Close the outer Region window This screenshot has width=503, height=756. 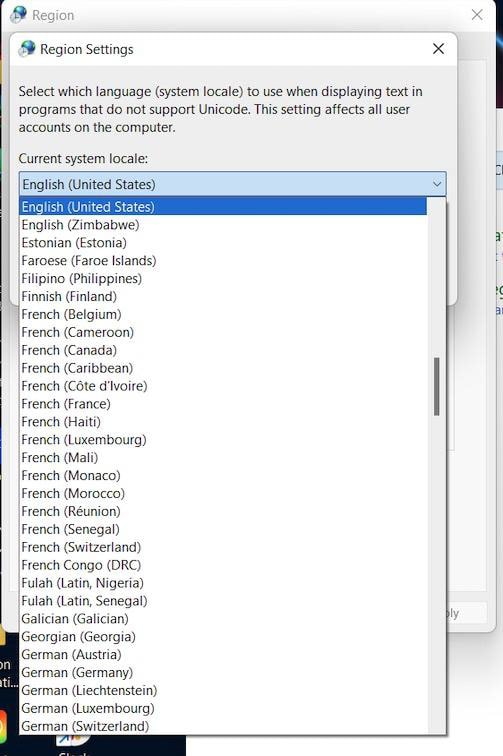point(477,15)
